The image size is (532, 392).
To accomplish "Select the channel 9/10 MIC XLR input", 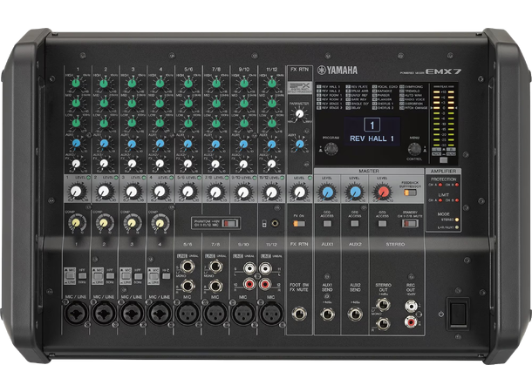I will [x=243, y=314].
